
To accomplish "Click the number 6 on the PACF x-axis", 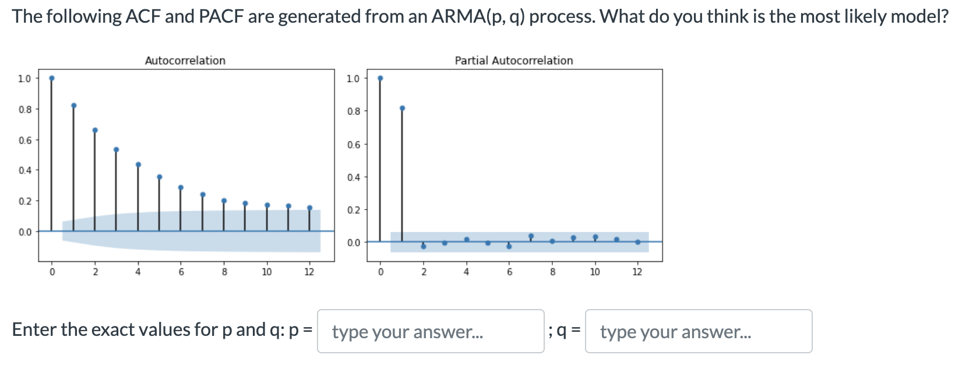I will click(x=509, y=271).
